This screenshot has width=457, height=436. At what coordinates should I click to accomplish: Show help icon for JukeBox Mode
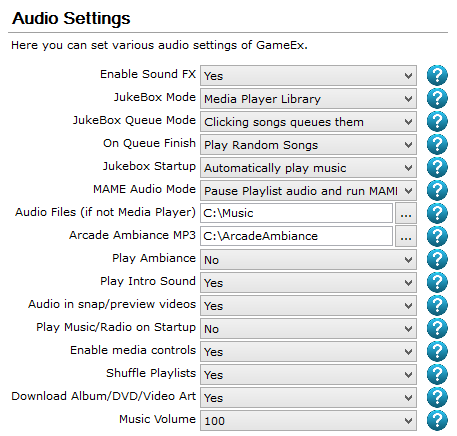click(x=437, y=98)
